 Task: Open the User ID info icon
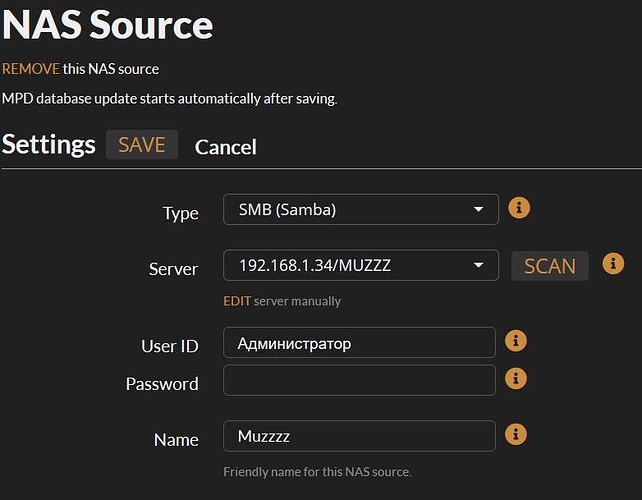pyautogui.click(x=515, y=341)
